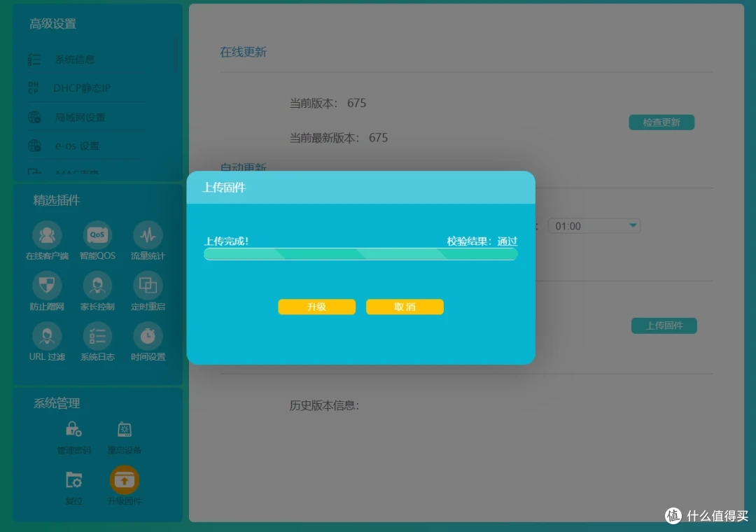Open the 定时重启 scheduled reboot icon
Image resolution: width=756 pixels, height=532 pixels.
[148, 286]
